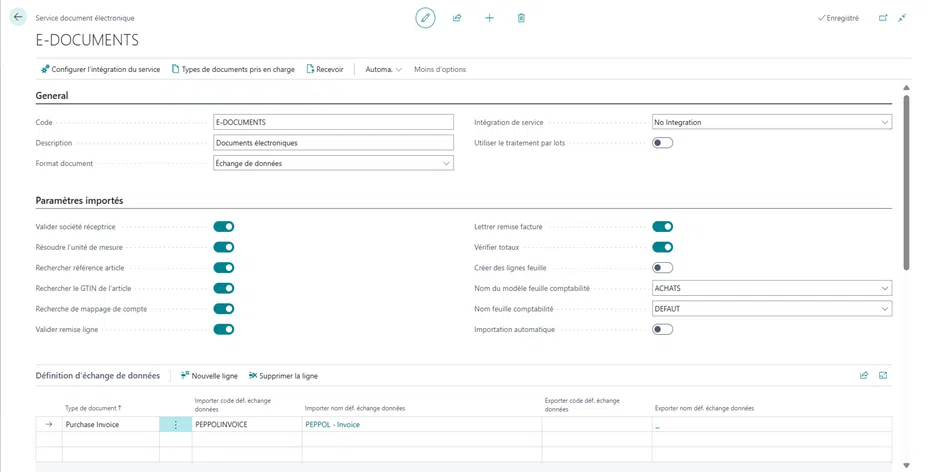Toggle Utiliser le traitement par lots
This screenshot has height=472, width=945.
[x=662, y=143]
